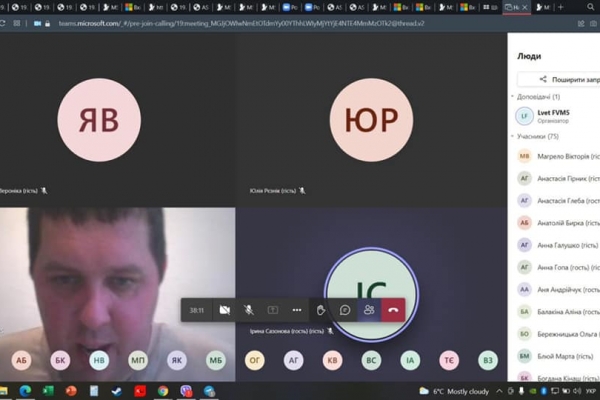
Task: Click the ІА avatar in bottom strip
Action: (x=410, y=360)
